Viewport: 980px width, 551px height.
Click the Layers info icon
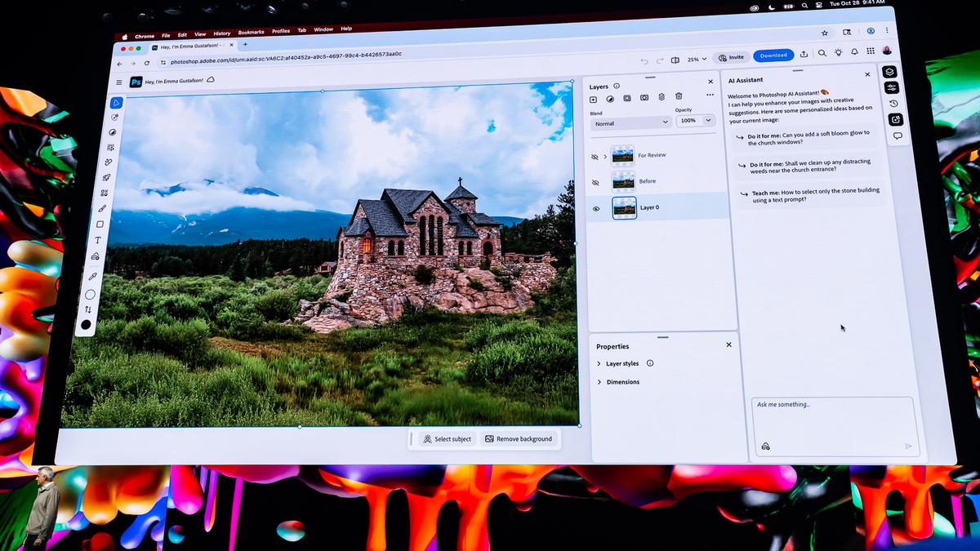tap(617, 86)
